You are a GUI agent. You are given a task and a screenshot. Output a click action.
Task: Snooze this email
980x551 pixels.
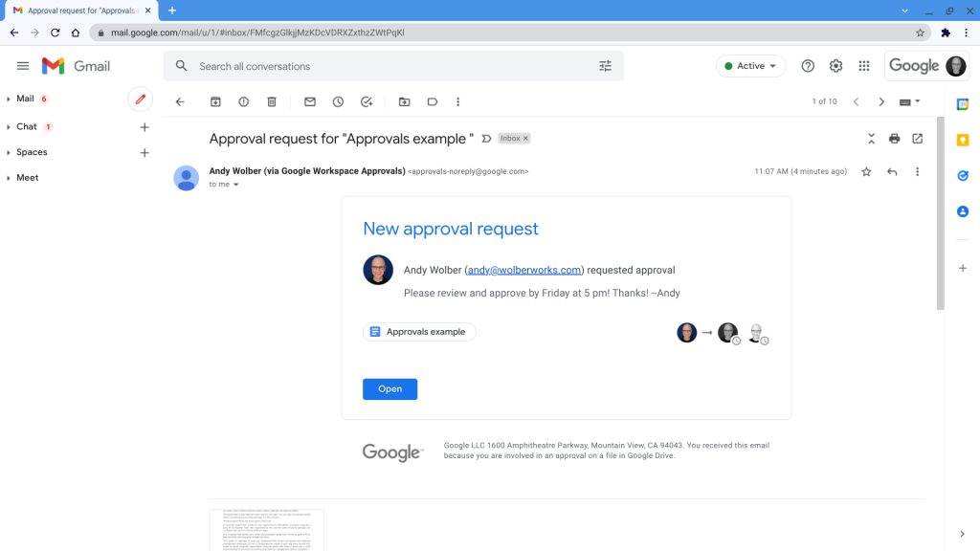coord(338,101)
